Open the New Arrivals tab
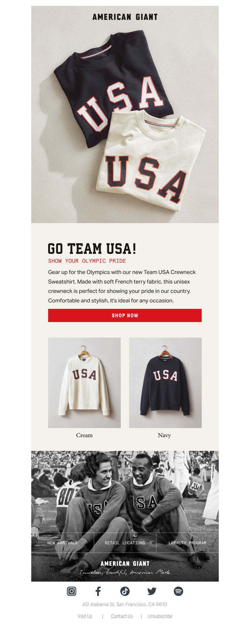Screen dimensions: 250x644 (x=62, y=543)
